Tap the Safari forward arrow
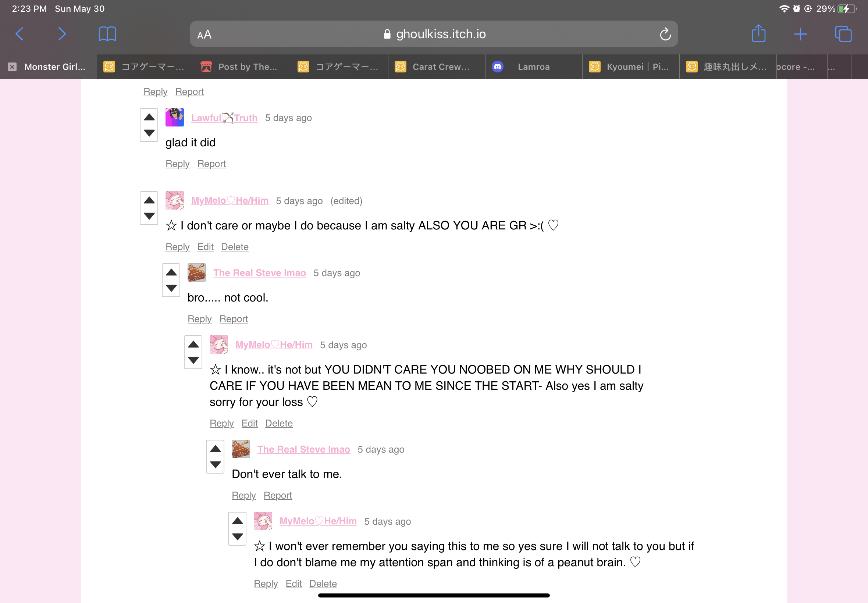 (62, 34)
